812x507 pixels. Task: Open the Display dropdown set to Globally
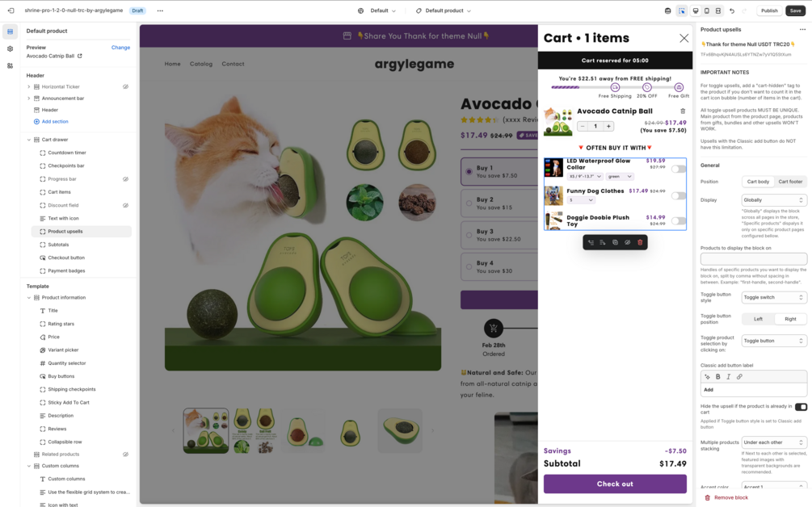[774, 200]
